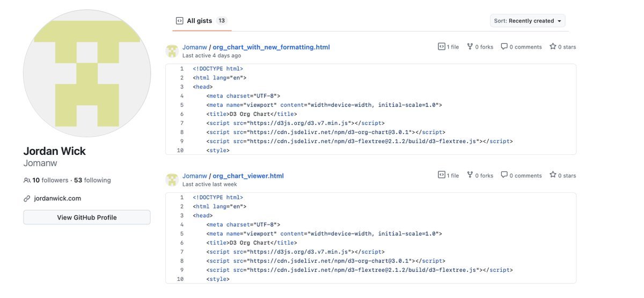Screen dimensions: 644x298
Task: Open org_chart_with_new_formatting.html gist
Action: 271,47
